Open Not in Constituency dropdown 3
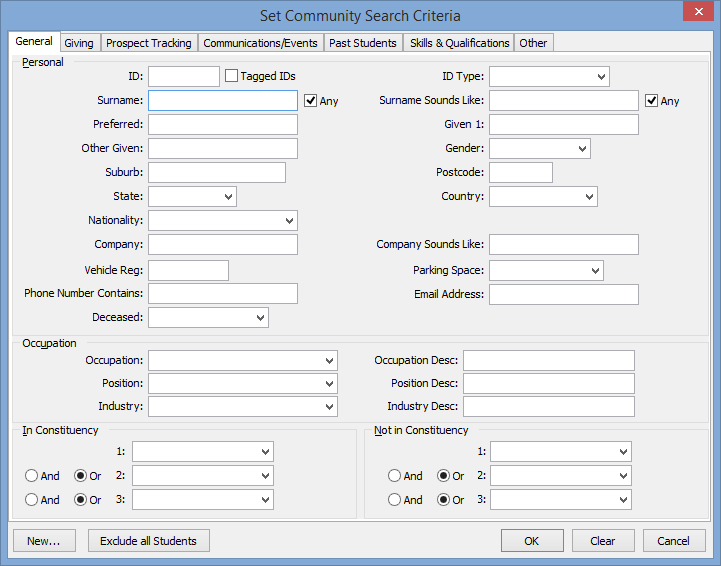721x566 pixels. click(561, 499)
